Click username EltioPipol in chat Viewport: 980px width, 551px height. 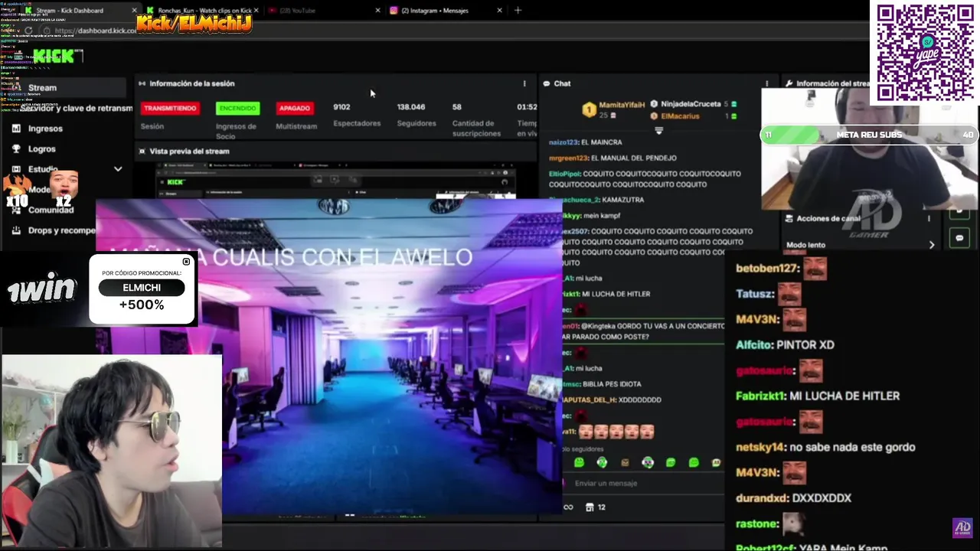[x=564, y=174]
